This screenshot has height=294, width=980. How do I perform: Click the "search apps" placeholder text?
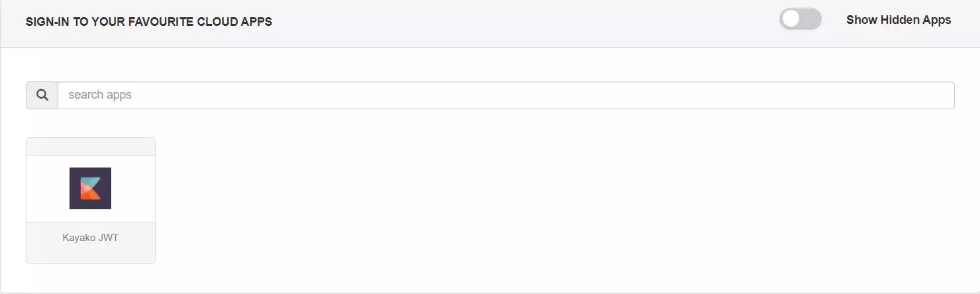pos(100,95)
